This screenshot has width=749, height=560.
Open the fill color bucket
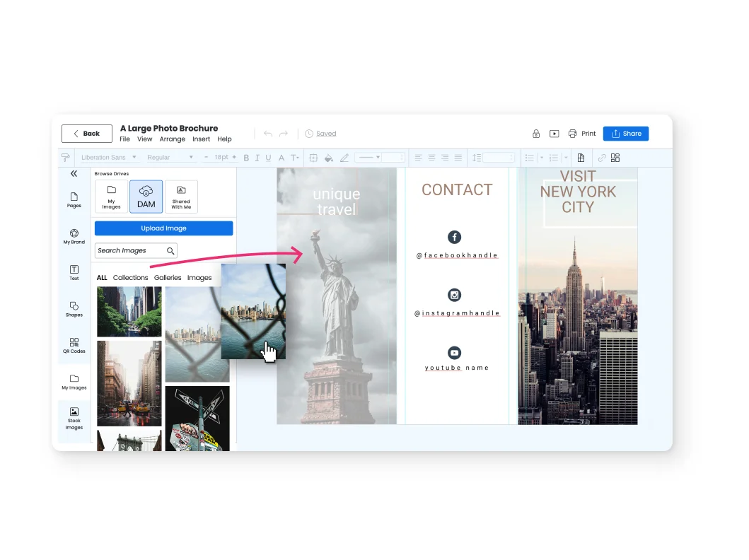pos(328,158)
